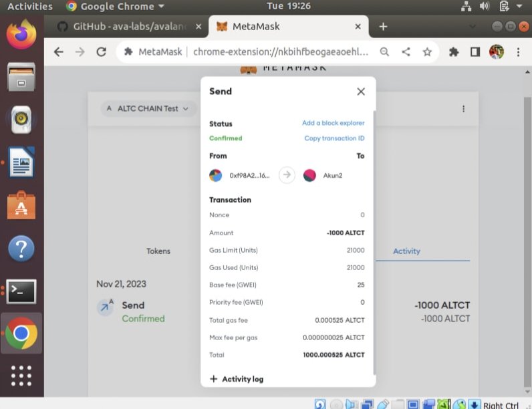The width and height of the screenshot is (532, 409).
Task: Toggle Chrome side panel
Action: tap(475, 52)
